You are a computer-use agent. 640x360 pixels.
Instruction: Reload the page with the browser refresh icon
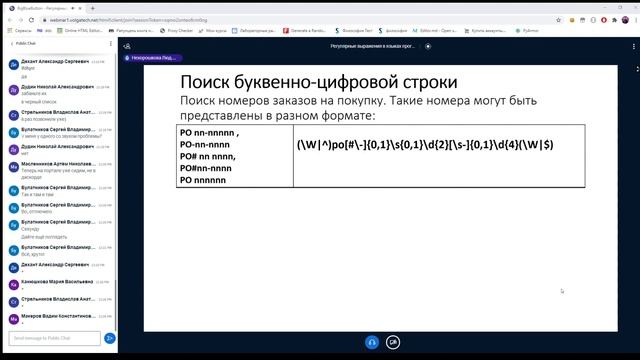(31, 20)
